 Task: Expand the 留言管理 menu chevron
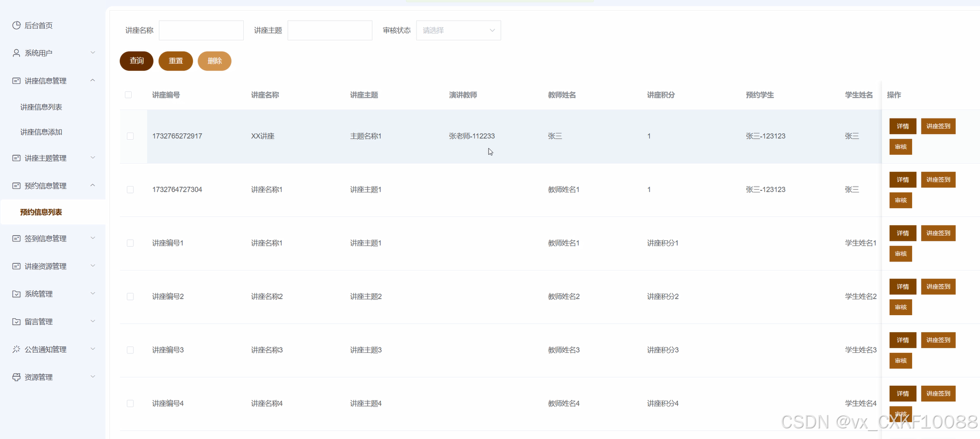93,321
